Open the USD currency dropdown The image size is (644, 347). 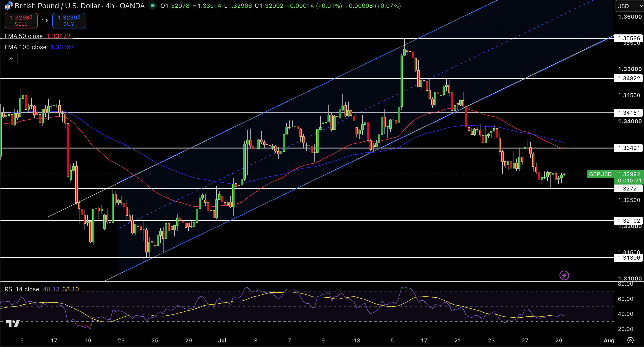[x=630, y=6]
